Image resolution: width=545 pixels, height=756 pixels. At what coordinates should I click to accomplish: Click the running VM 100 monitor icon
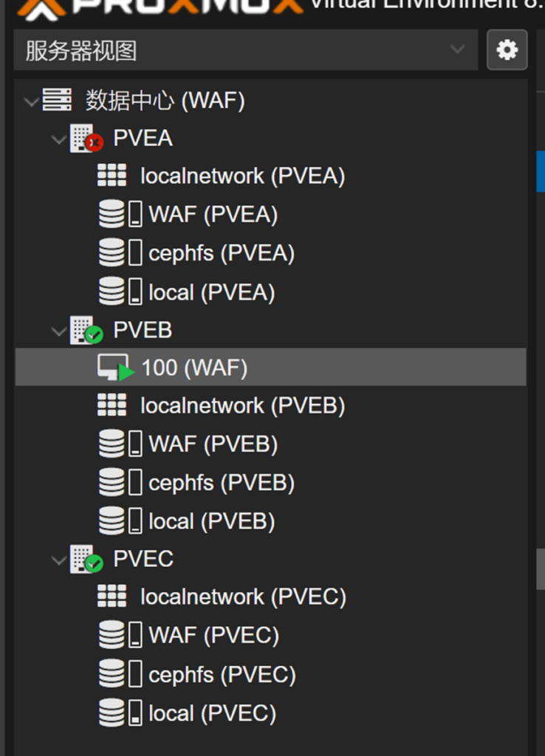116,368
